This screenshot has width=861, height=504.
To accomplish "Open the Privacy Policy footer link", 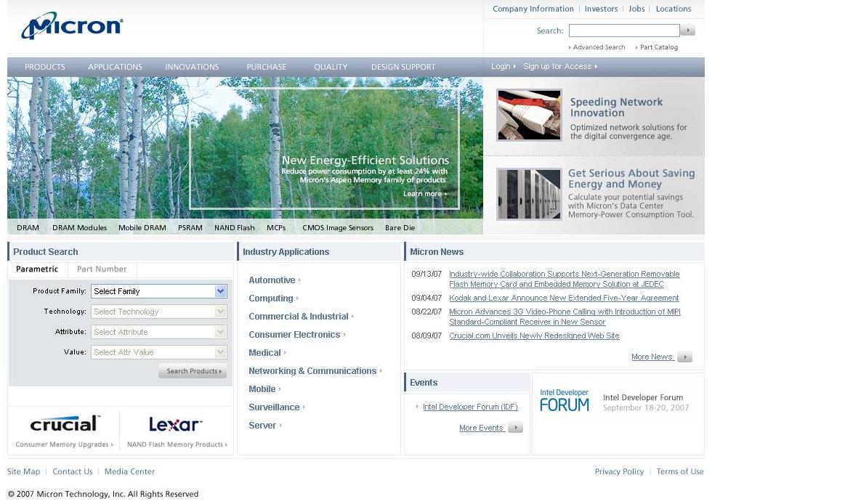I will pyautogui.click(x=619, y=471).
